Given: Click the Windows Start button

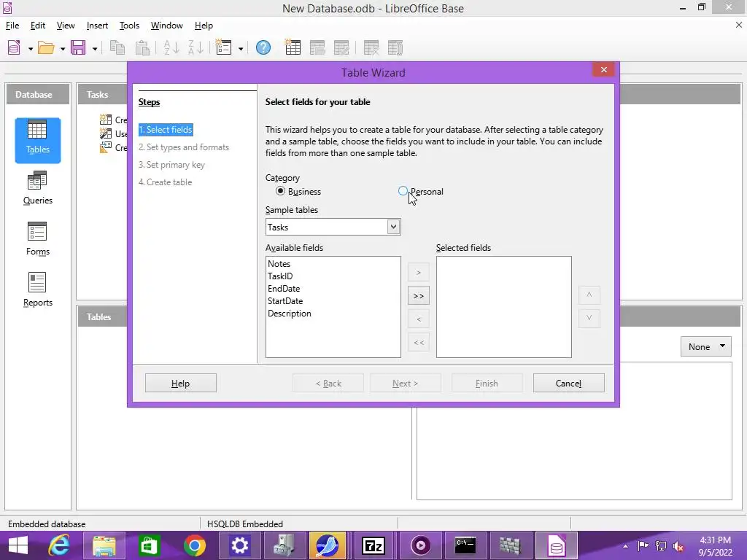Looking at the screenshot, I should [x=18, y=545].
